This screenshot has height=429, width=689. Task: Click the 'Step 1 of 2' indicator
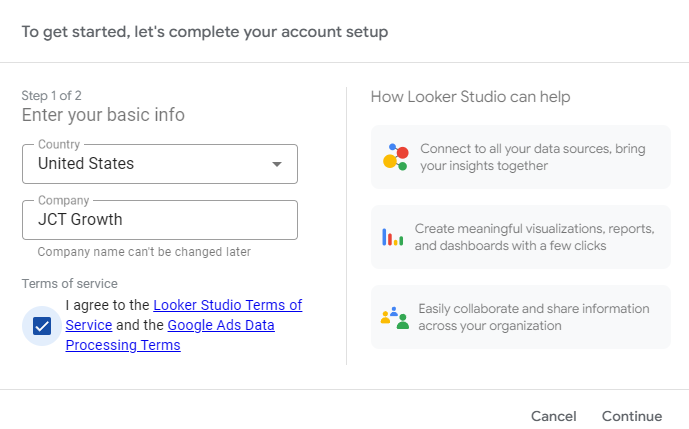click(51, 96)
